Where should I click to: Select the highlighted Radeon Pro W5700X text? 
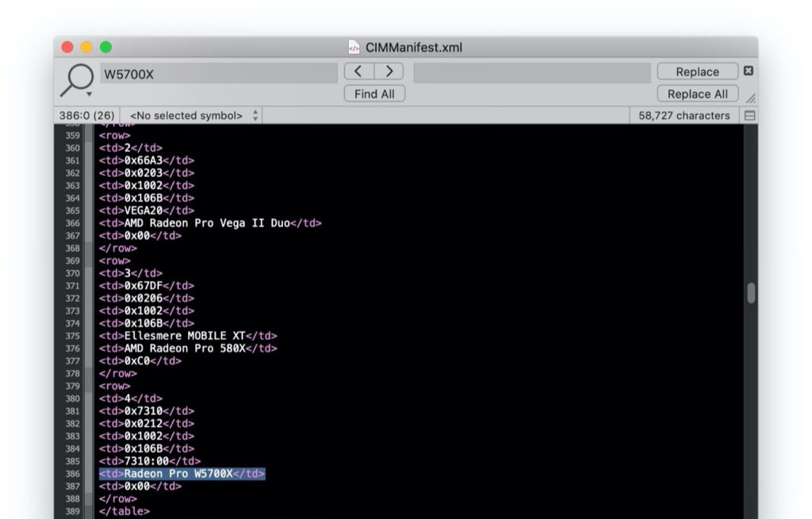point(181,473)
